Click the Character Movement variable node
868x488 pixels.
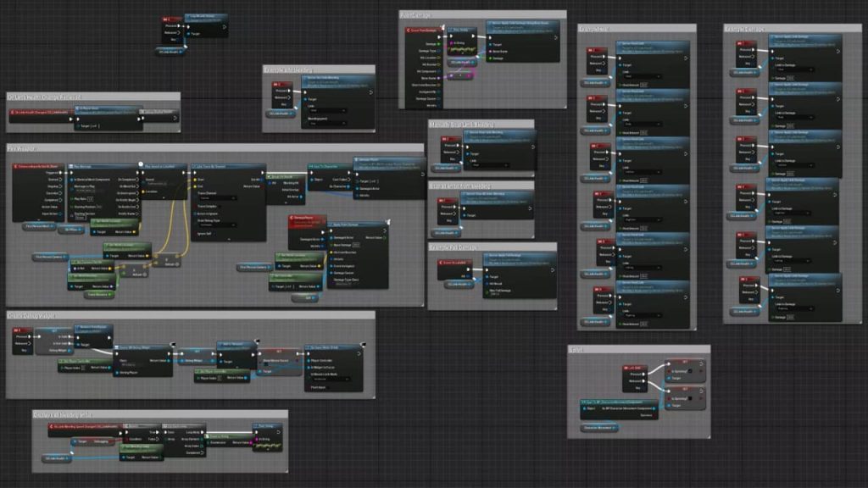(x=600, y=428)
